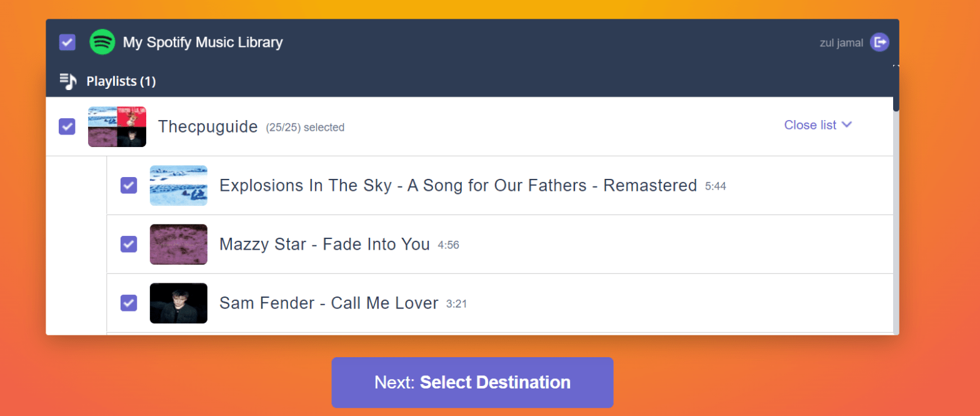The image size is (980, 416).
Task: Click the playlists music note icon
Action: click(x=67, y=81)
